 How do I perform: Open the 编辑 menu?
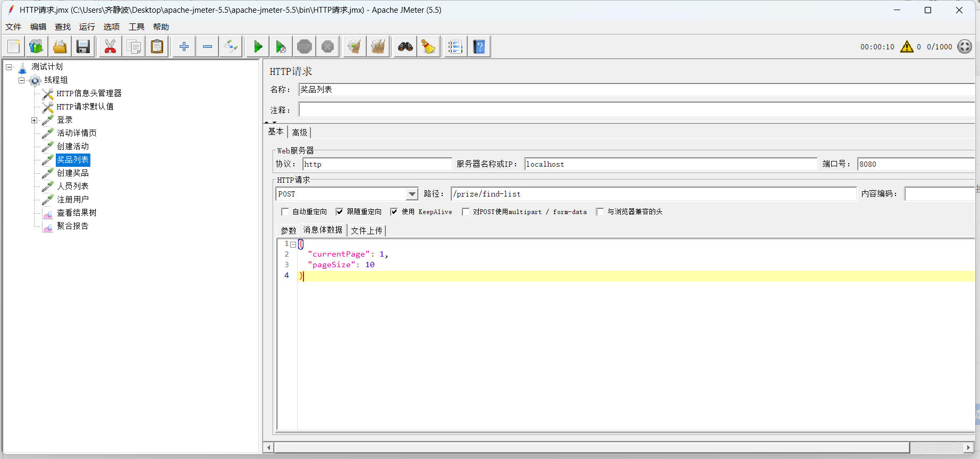click(x=38, y=27)
